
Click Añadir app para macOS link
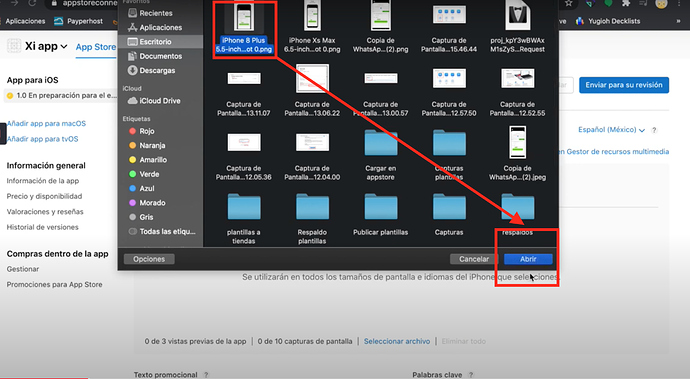click(46, 124)
